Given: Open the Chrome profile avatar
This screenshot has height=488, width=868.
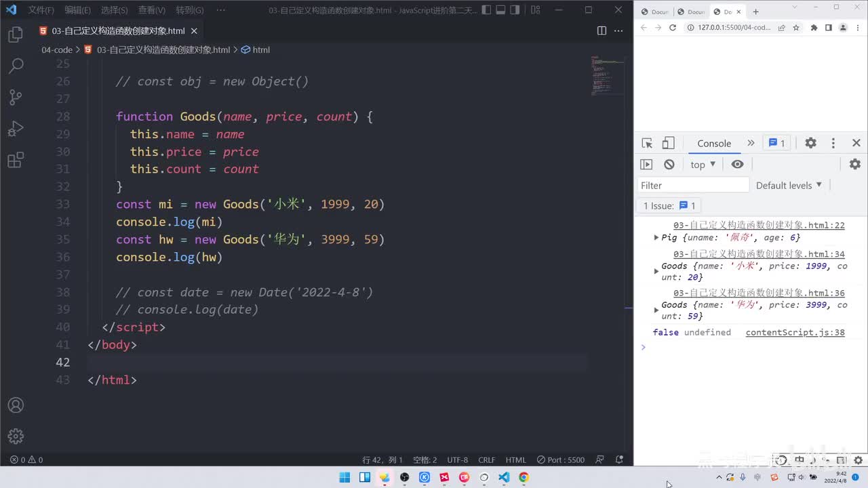Looking at the screenshot, I should pyautogui.click(x=843, y=28).
